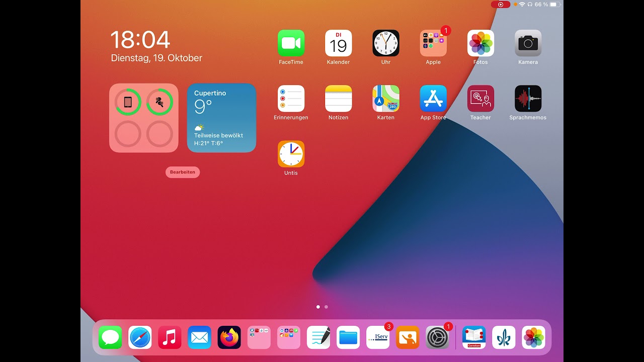
Task: Tap the Bearbeiten button
Action: tap(183, 172)
